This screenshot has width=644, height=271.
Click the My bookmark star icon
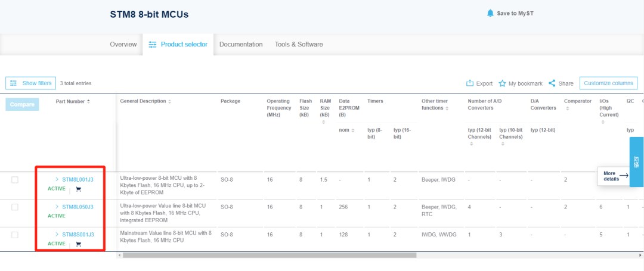tap(502, 83)
